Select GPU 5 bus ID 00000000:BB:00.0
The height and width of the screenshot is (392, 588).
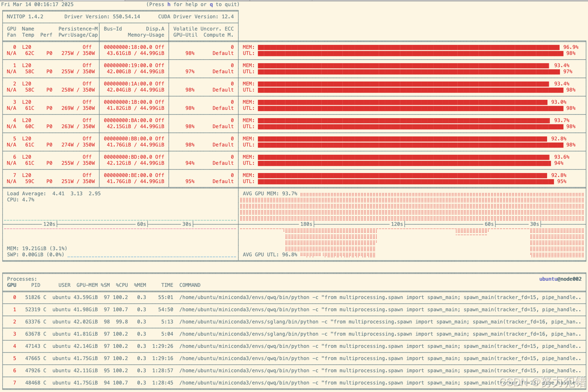[x=128, y=138]
